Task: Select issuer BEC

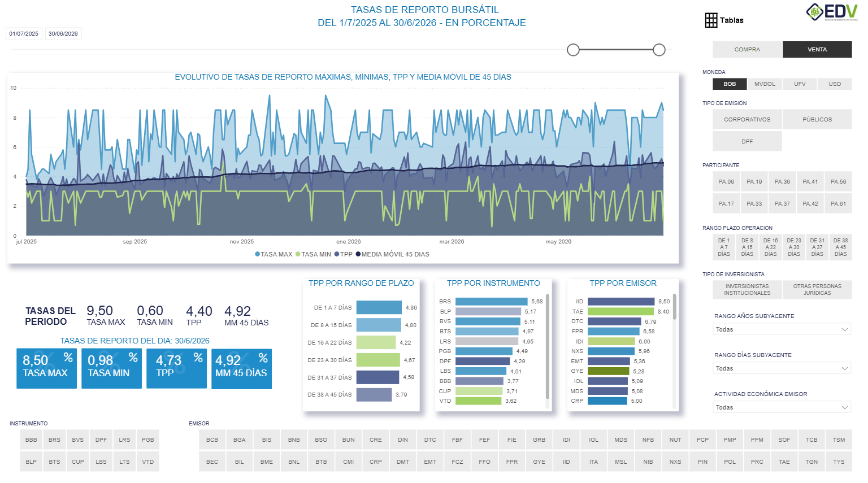Action: pos(212,462)
